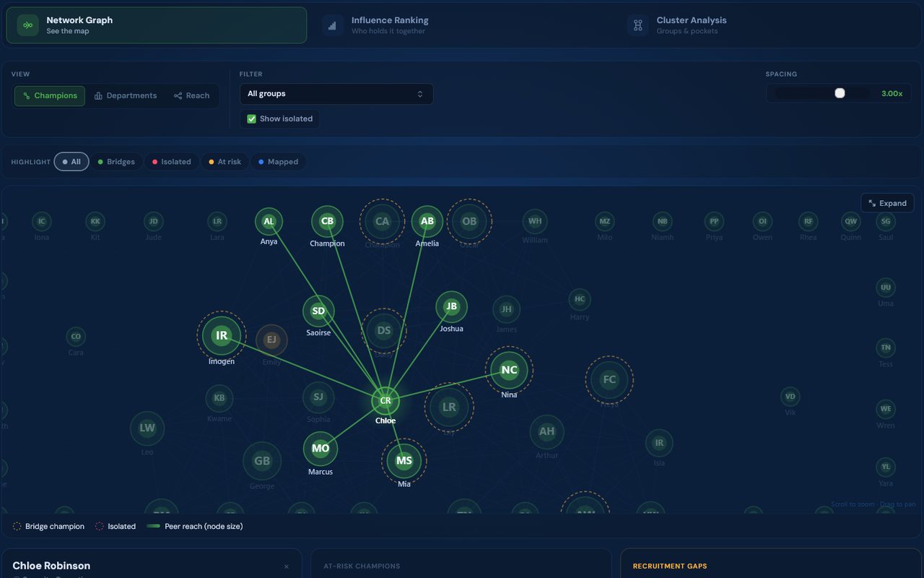Select the George GB node
This screenshot has width=924, height=578.
click(x=262, y=461)
